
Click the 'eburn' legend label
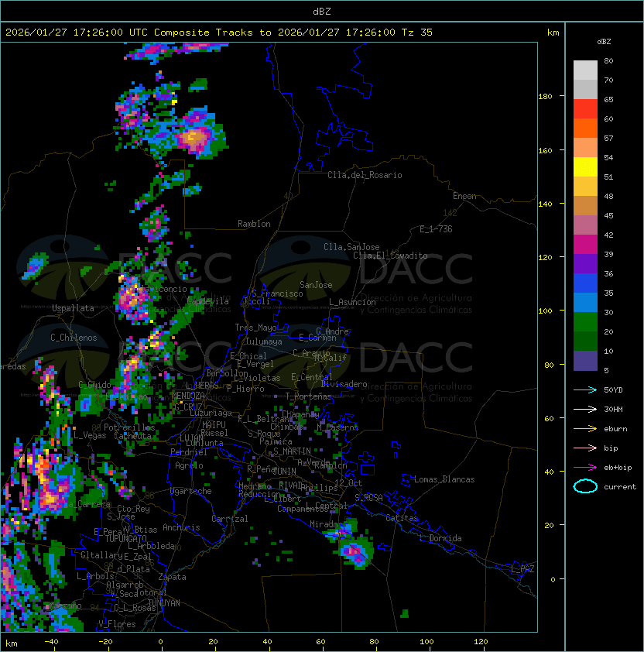(x=615, y=429)
